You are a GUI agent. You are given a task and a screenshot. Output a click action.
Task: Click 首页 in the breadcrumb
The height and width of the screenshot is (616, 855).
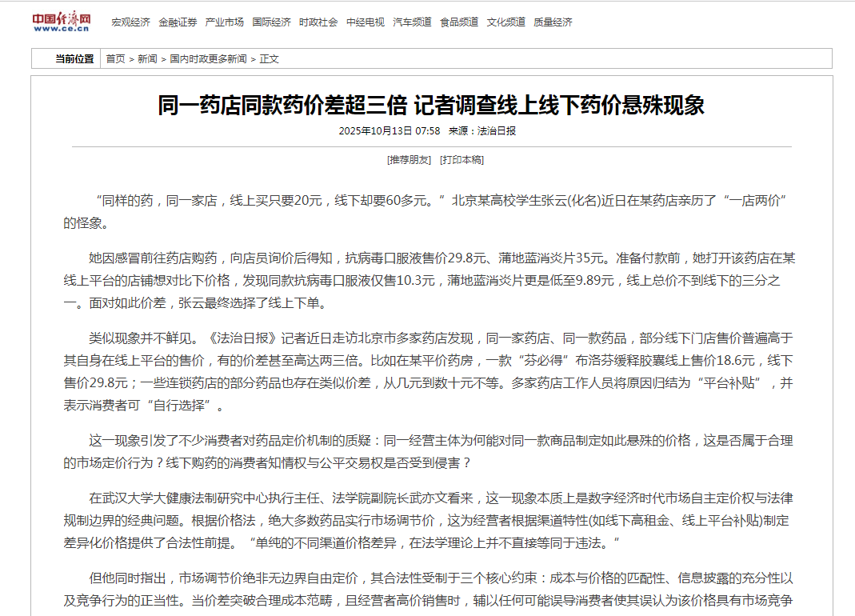[x=116, y=59]
